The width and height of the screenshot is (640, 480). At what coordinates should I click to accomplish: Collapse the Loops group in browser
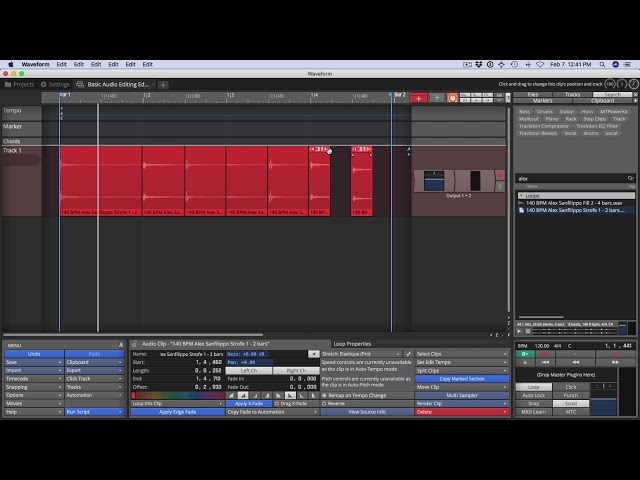click(521, 196)
